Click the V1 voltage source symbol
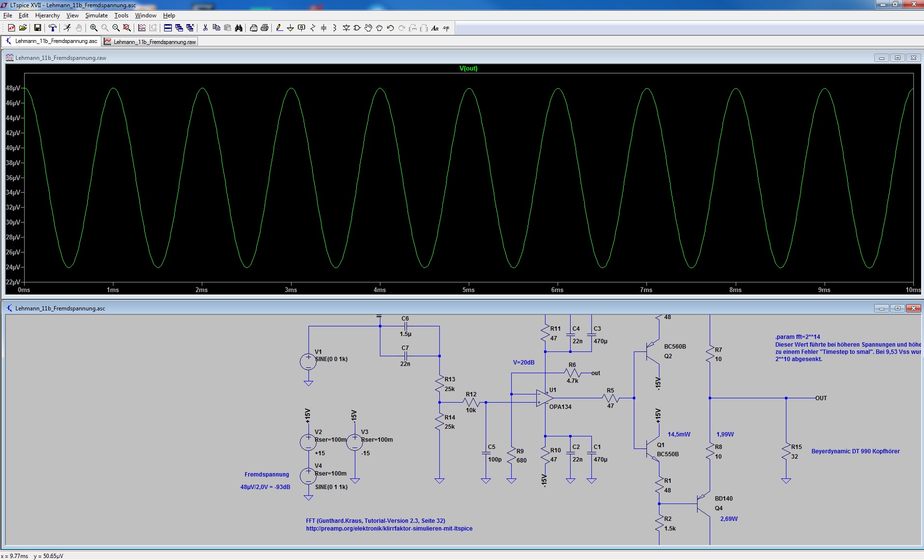Screen dimensions: 924x560 coord(308,361)
